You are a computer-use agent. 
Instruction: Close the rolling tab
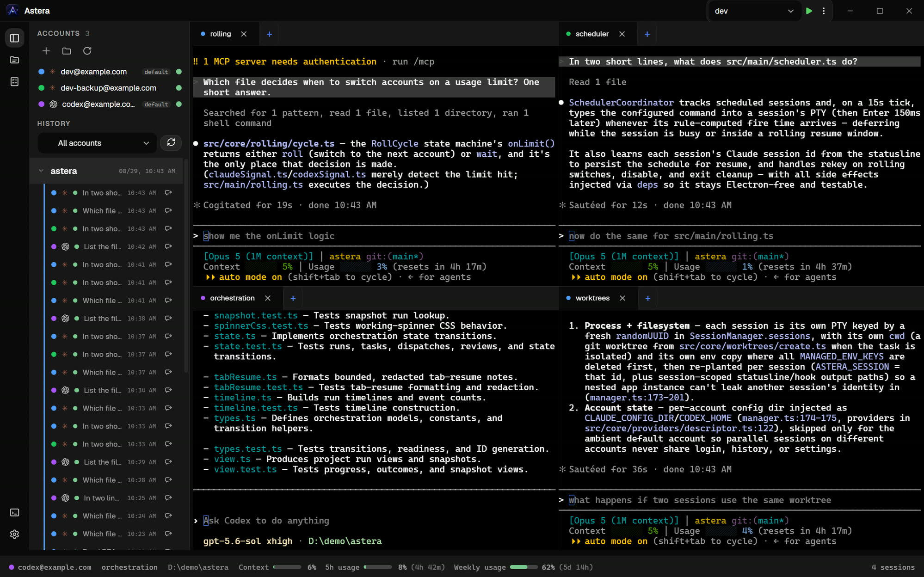[x=244, y=34]
